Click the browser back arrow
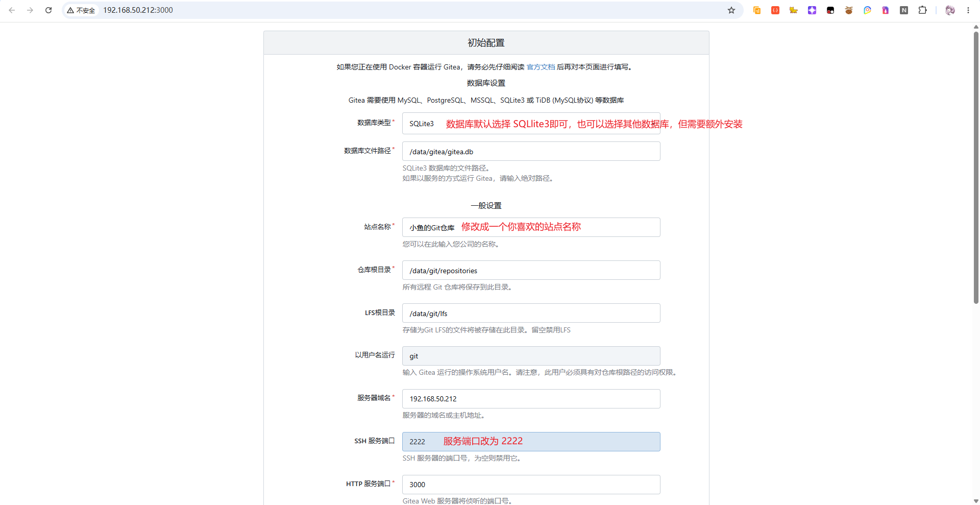This screenshot has width=980, height=505. tap(12, 10)
